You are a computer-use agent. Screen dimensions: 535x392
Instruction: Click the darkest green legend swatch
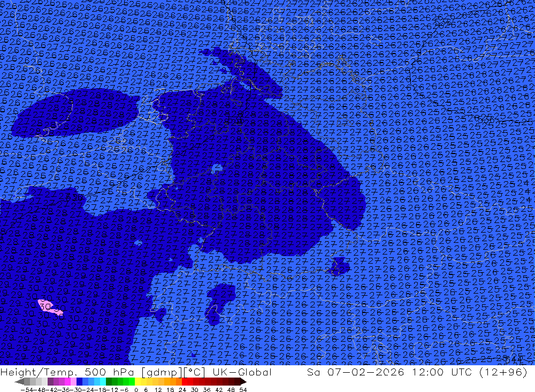point(109,382)
